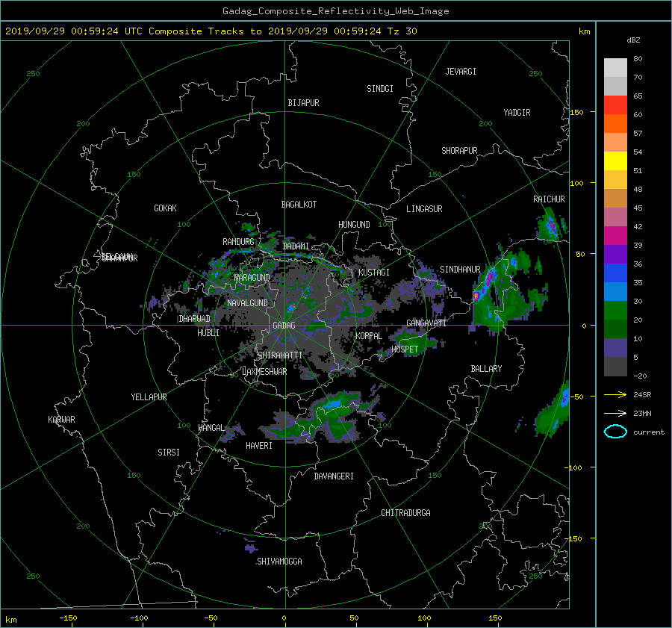Click the Gadag_Composite_Reflectivity_Web_Image title text
672x628 pixels.
335,11
